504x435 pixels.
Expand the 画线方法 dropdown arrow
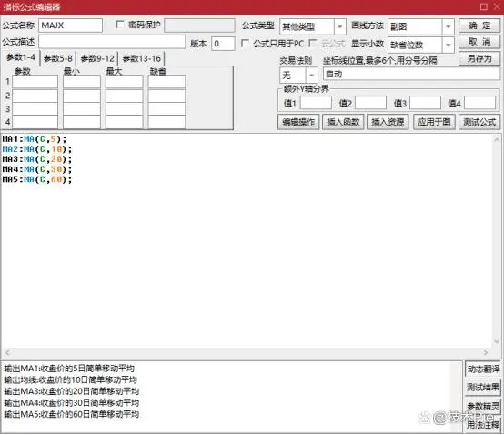tap(449, 26)
